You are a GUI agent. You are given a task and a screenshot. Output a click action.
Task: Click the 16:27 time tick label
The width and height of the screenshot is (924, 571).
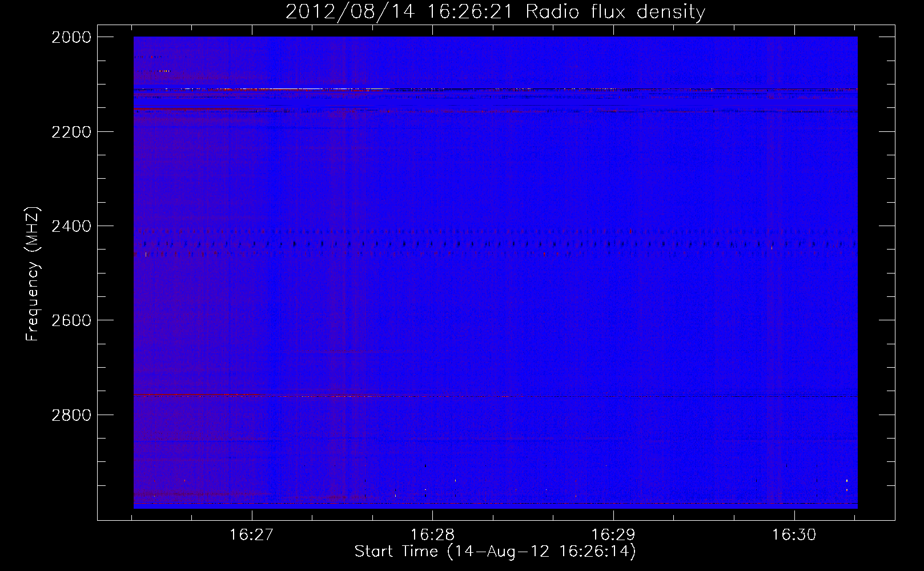[x=251, y=534]
